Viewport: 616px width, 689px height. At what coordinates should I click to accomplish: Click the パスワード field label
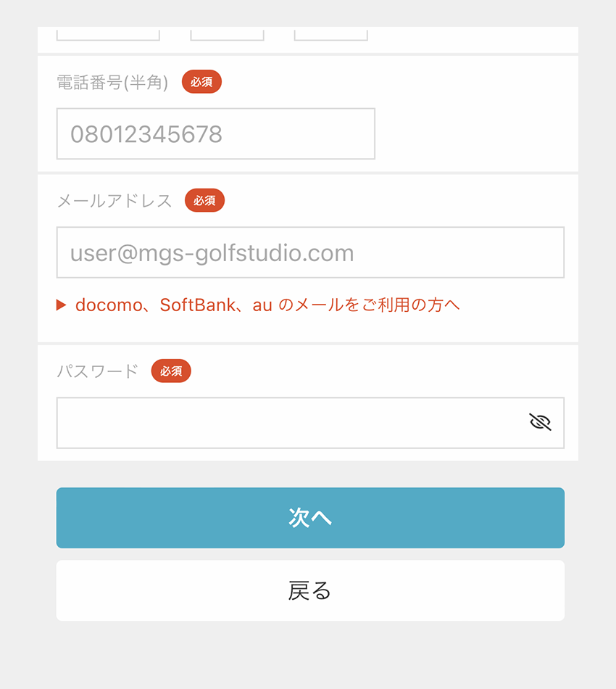tap(97, 371)
